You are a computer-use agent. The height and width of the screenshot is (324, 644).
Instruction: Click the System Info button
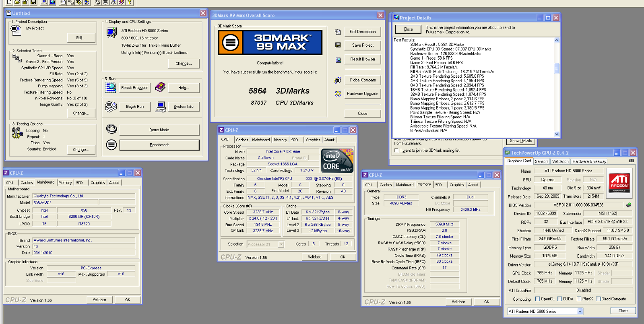184,107
